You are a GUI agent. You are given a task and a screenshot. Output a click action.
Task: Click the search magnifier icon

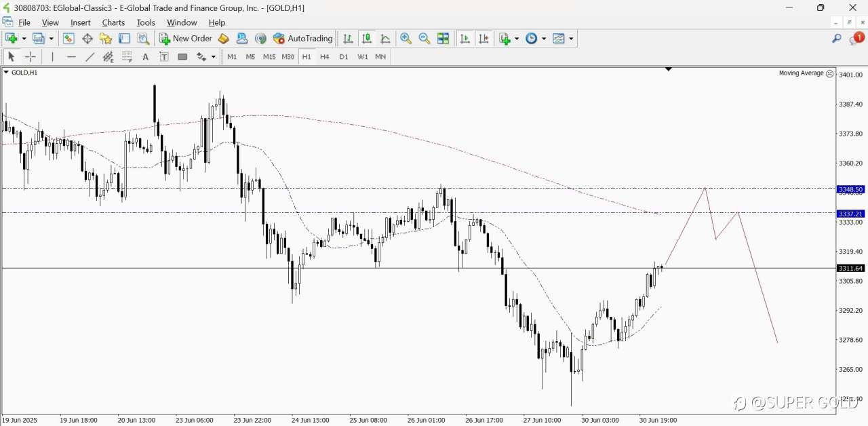tap(837, 39)
